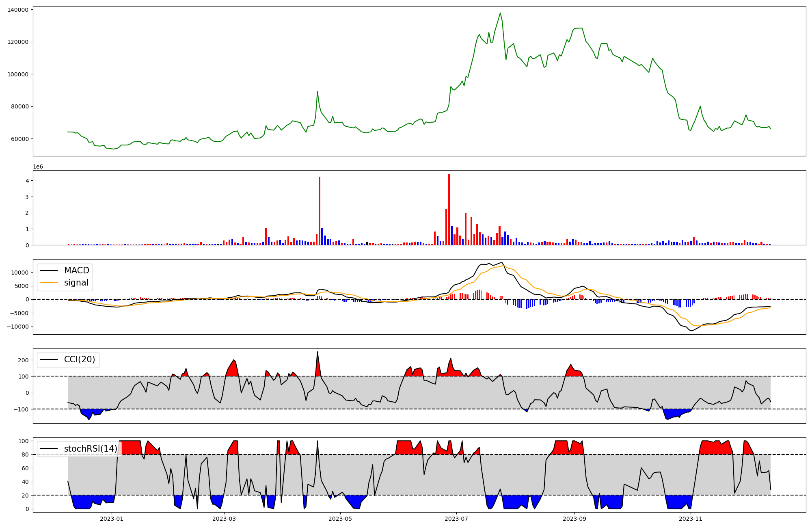Click the -10000 MACD axis tick label

[18, 327]
